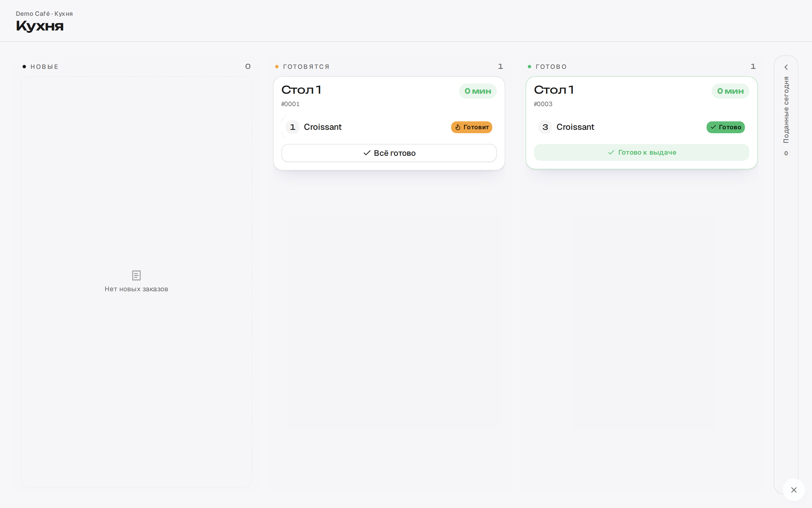Click the "Стол 1" title of order #0001

tap(301, 90)
